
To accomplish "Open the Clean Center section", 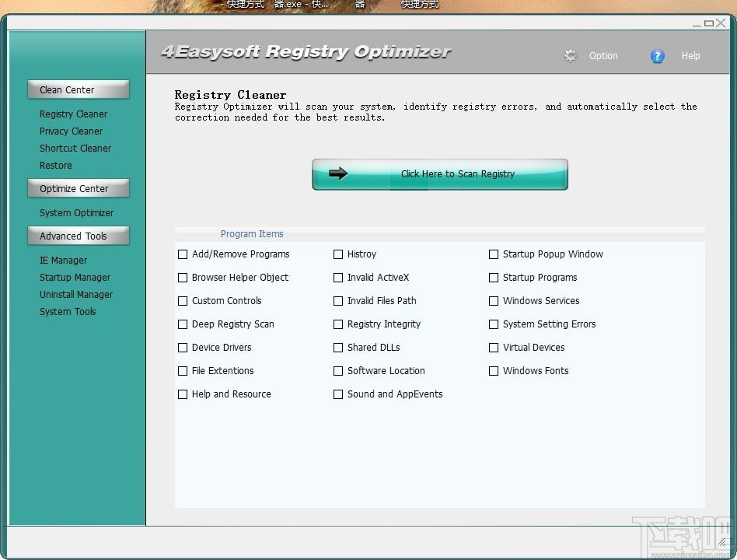I will pos(78,89).
